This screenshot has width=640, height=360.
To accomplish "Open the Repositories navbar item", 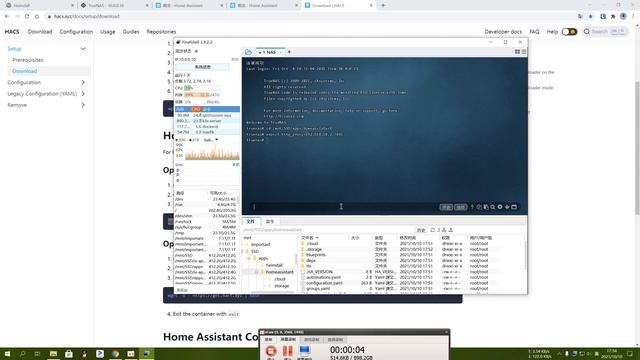I will coord(161,31).
